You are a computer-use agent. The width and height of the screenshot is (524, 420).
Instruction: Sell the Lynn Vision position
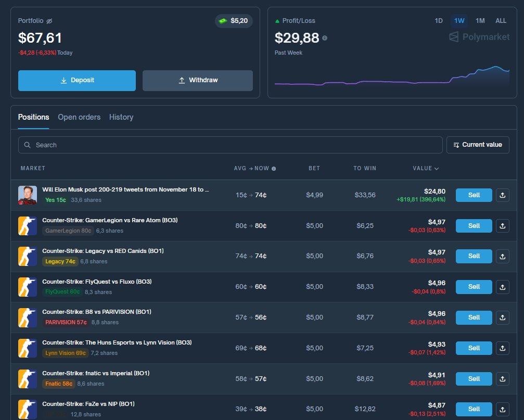coord(474,348)
